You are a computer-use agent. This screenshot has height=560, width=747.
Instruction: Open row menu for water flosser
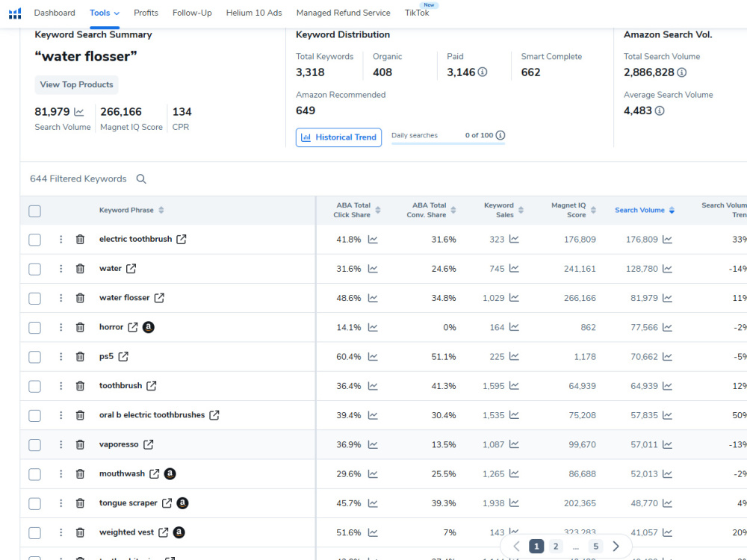61,298
